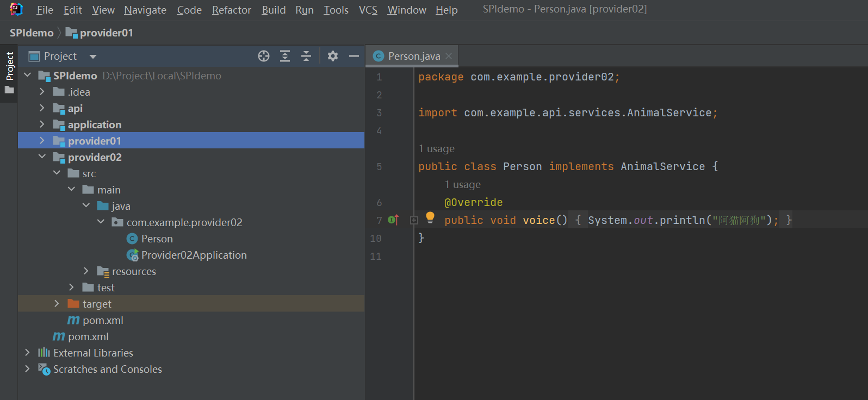Screen dimensions: 868x400
Task: Open the View menu
Action: click(103, 10)
